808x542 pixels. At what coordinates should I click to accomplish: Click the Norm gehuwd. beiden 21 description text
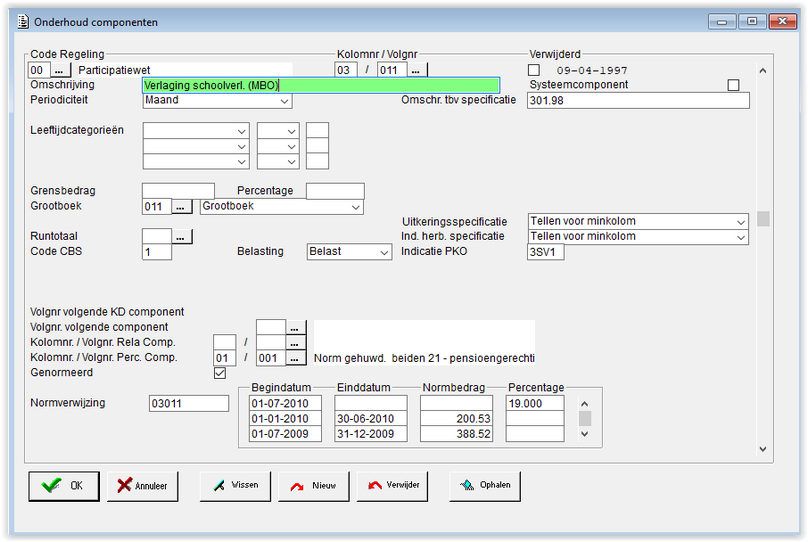click(424, 358)
